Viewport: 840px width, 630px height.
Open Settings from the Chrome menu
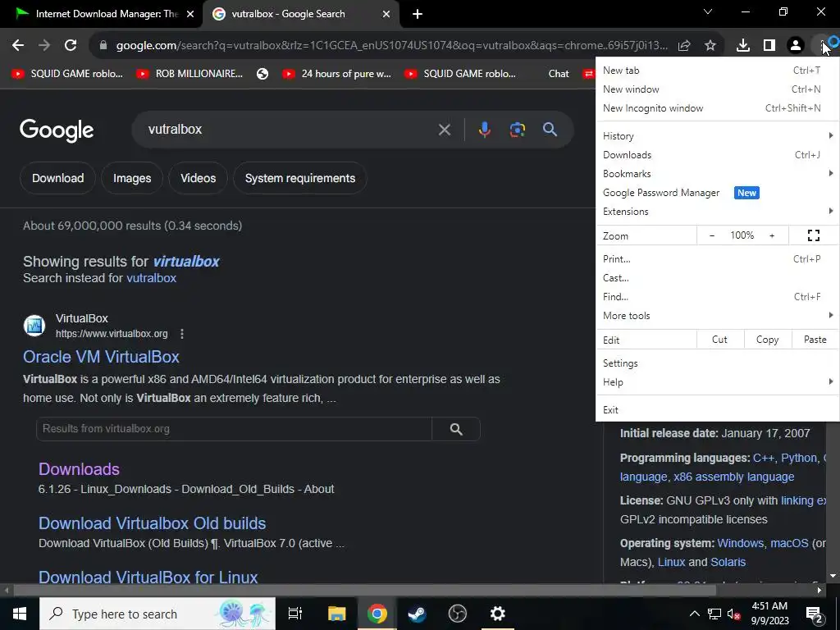[717, 363]
